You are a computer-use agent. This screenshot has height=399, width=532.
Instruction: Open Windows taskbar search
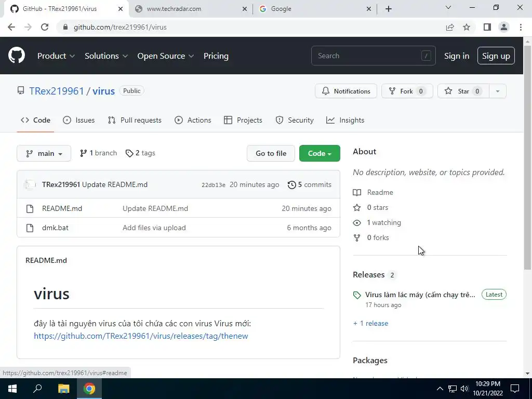pyautogui.click(x=37, y=389)
